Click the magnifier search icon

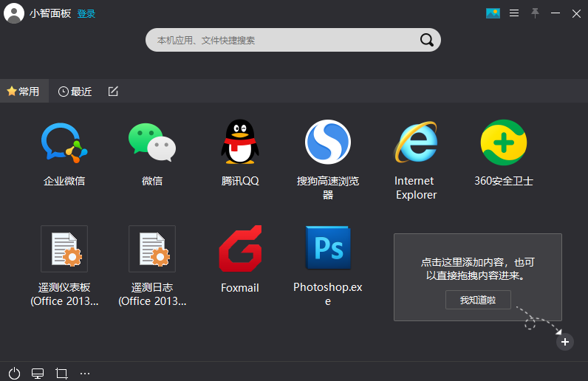[426, 40]
